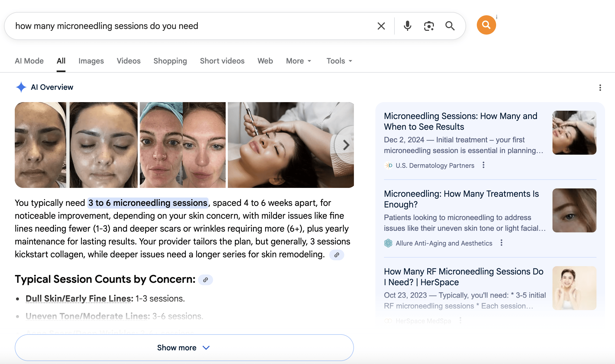The width and height of the screenshot is (615, 364).
Task: Click the link icon next to Typical Session Counts
Action: (x=206, y=280)
